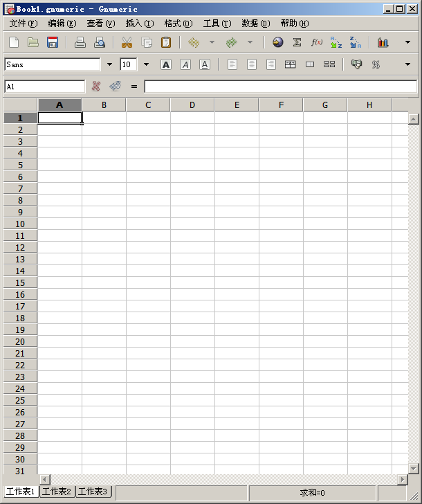Image resolution: width=422 pixels, height=504 pixels.
Task: Switch to the 工作表2 sheet tab
Action: coord(57,492)
